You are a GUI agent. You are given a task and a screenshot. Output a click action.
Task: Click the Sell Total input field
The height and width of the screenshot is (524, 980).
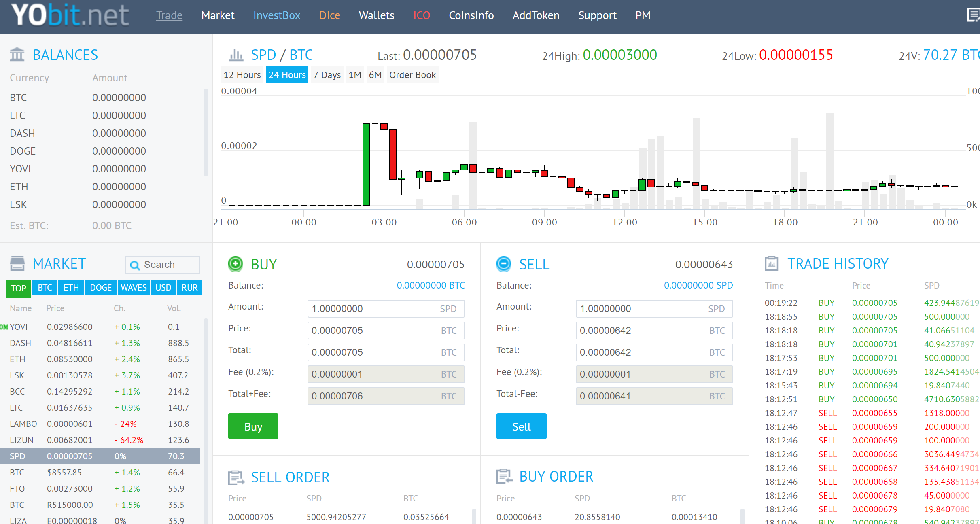(x=654, y=352)
